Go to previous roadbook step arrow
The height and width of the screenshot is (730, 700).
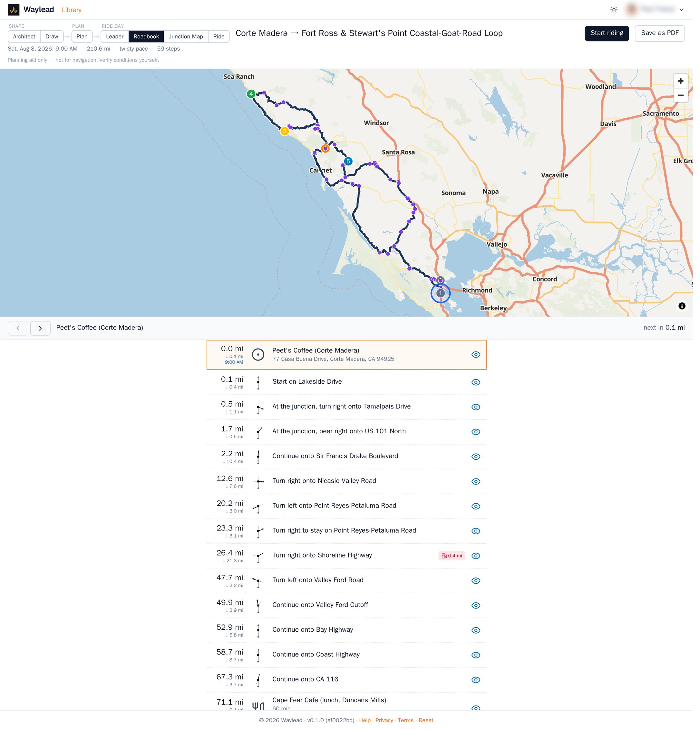point(18,328)
